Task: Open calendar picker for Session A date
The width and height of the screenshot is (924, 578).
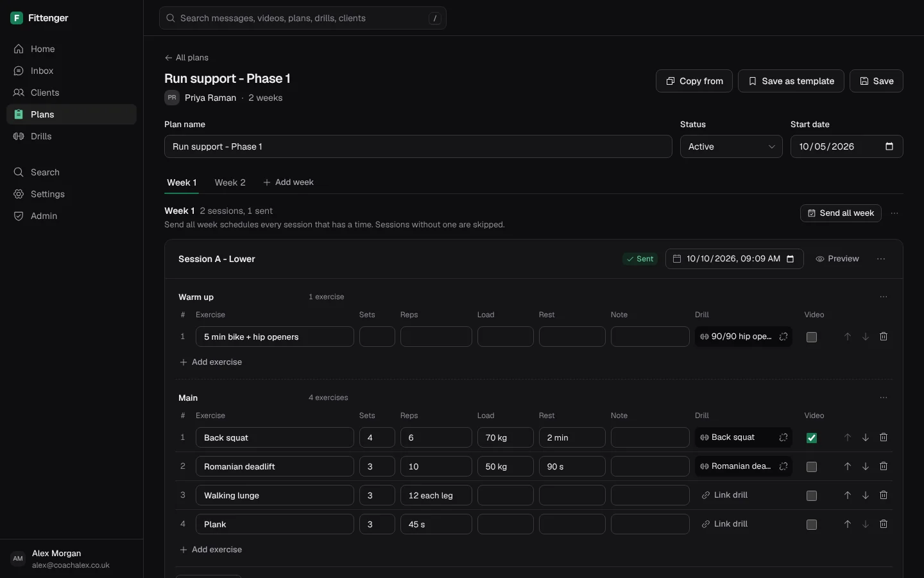Action: (791, 259)
